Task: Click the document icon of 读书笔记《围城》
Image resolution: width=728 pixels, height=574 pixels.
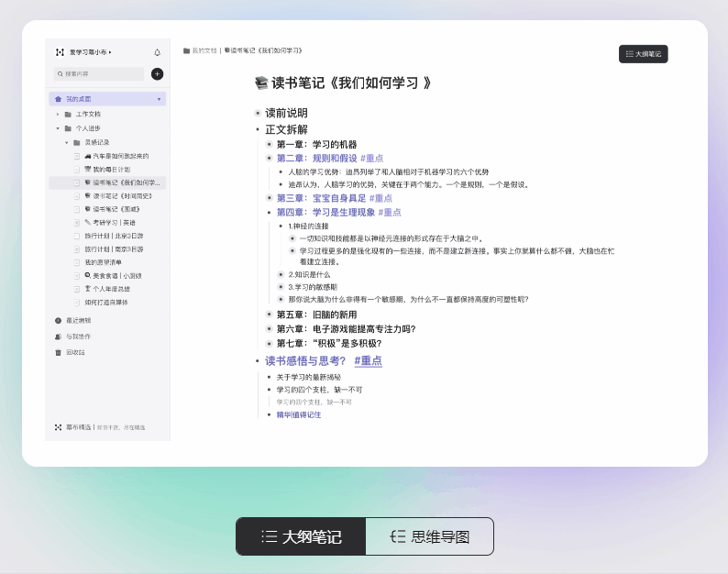Action: 77,209
